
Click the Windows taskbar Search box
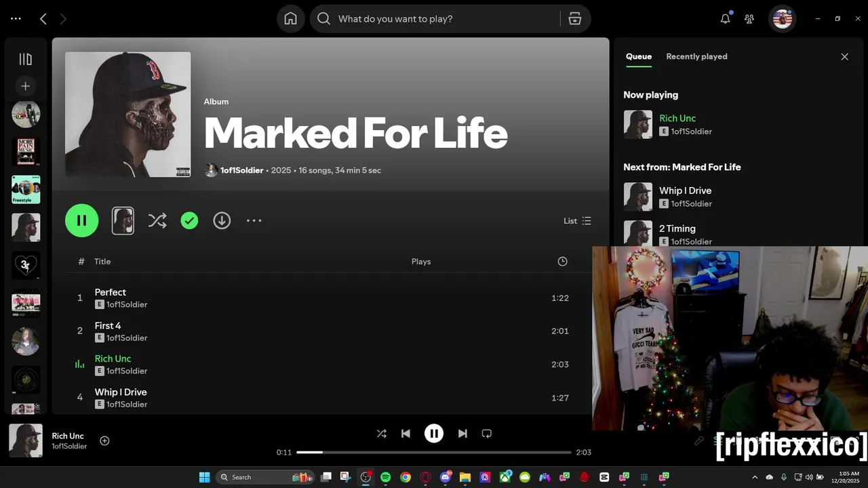tap(265, 477)
